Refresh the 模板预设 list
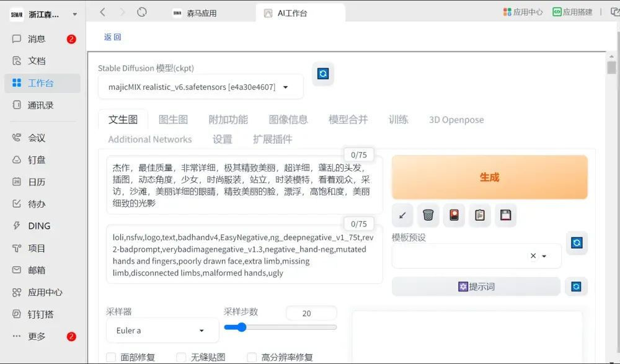620x364 pixels. tap(577, 242)
